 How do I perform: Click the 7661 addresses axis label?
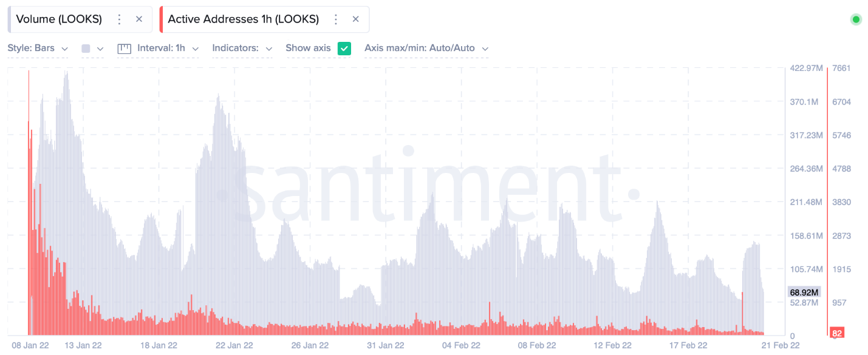pos(842,68)
